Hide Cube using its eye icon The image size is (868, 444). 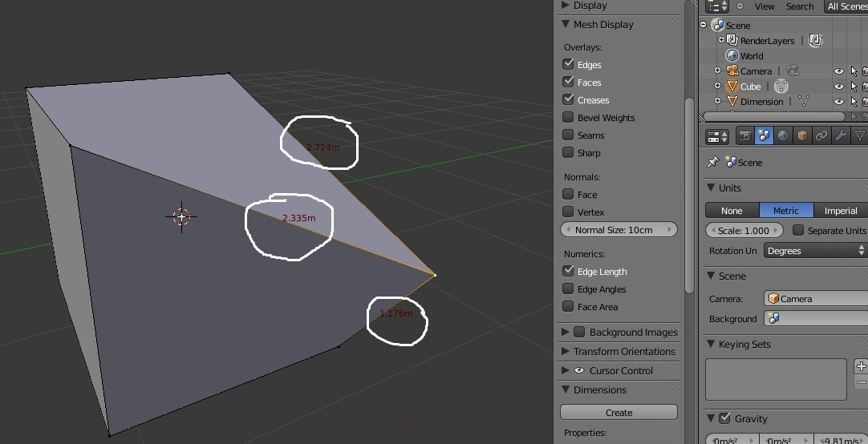[x=838, y=87]
